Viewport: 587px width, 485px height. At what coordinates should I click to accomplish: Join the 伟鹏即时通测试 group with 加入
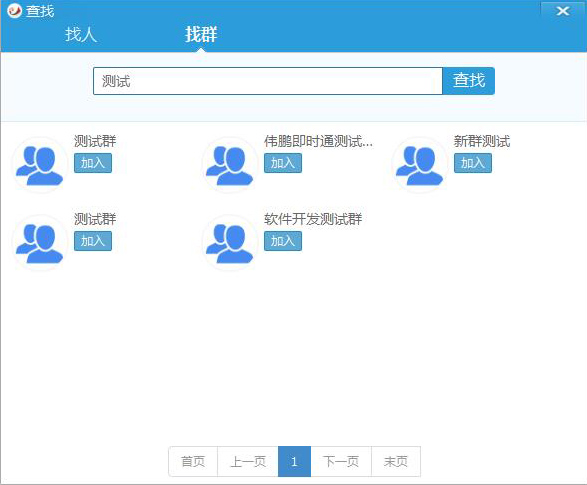283,163
